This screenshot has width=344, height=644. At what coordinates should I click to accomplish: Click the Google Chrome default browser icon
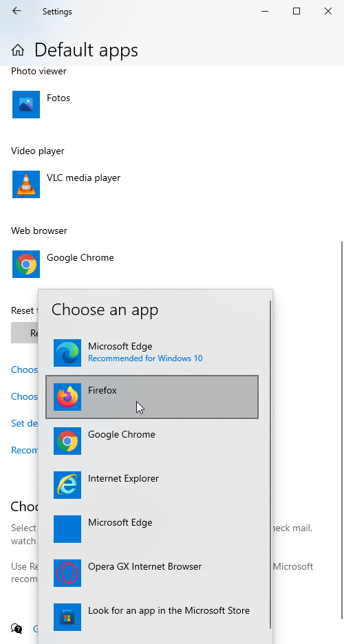(x=26, y=264)
